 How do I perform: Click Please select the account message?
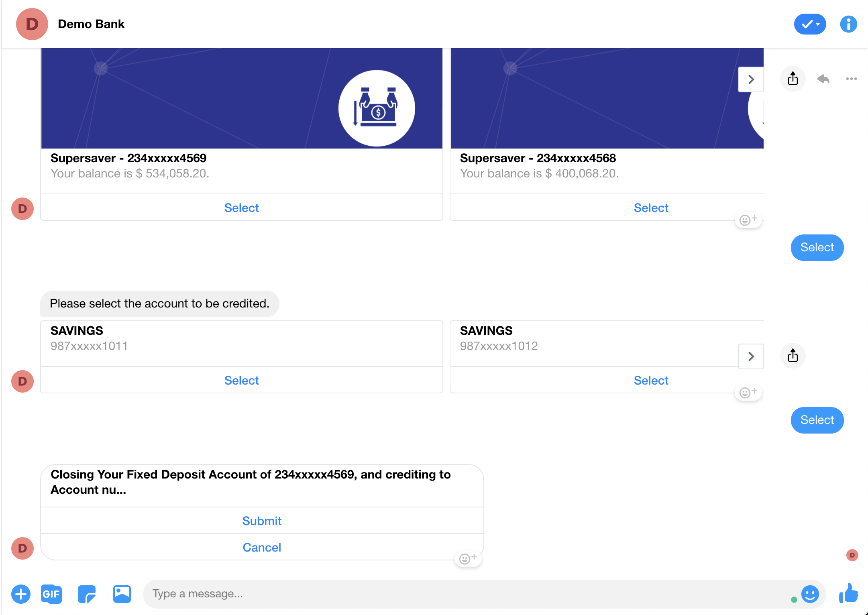(159, 303)
